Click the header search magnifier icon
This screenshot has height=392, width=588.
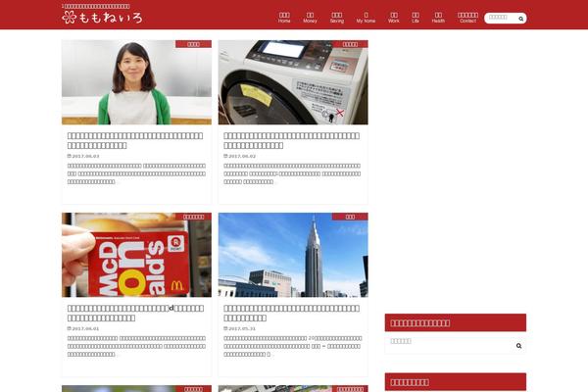[x=521, y=19]
